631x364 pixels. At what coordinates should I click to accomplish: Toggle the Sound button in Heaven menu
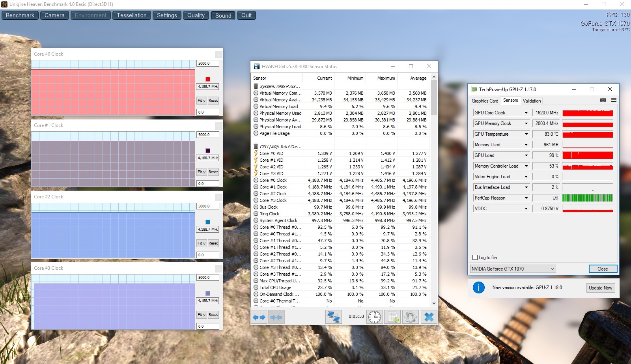(223, 15)
